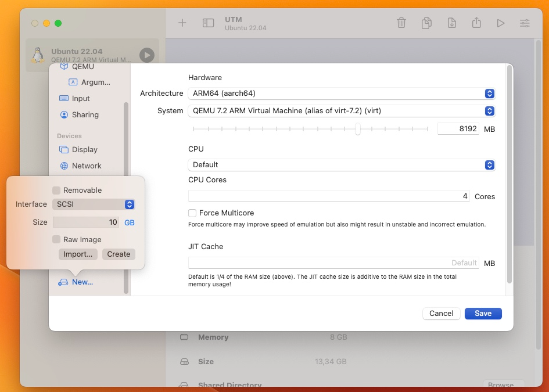Click the Create drive button
Screen dimensions: 549x392
(x=119, y=254)
